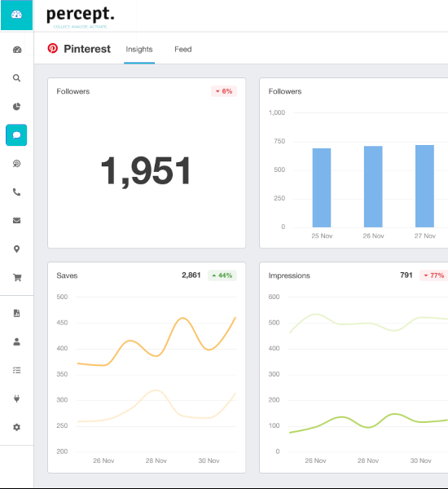Image resolution: width=448 pixels, height=489 pixels.
Task: Open the checklist tasks sidebar icon
Action: pos(17,370)
